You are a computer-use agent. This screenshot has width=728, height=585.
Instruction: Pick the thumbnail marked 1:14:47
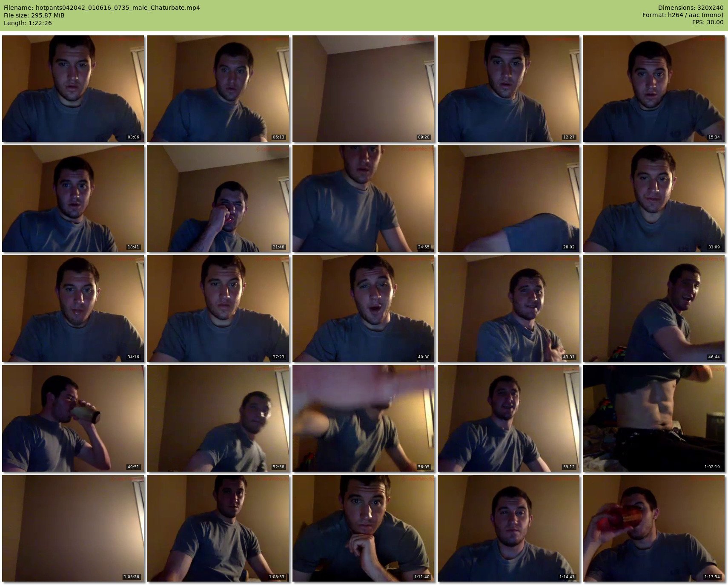point(509,528)
